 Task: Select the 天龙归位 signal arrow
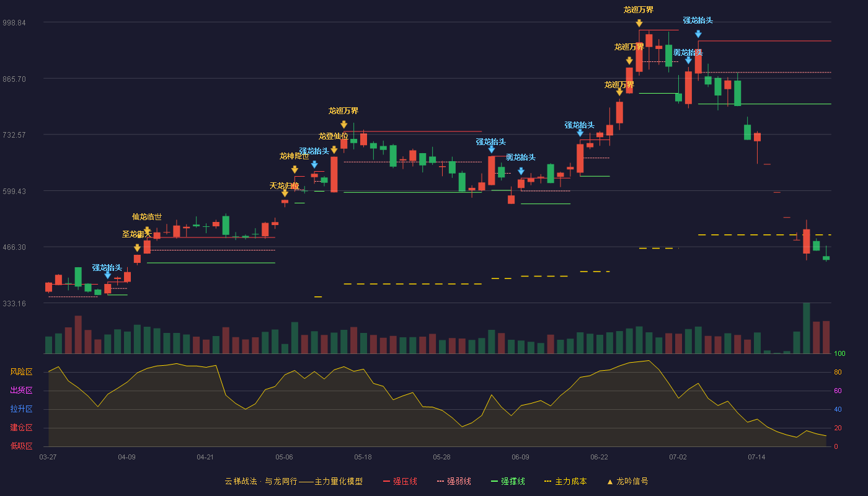pos(285,193)
